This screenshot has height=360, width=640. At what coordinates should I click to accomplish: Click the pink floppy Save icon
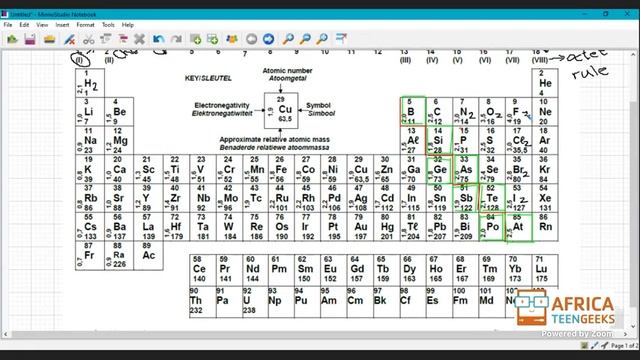coord(30,39)
